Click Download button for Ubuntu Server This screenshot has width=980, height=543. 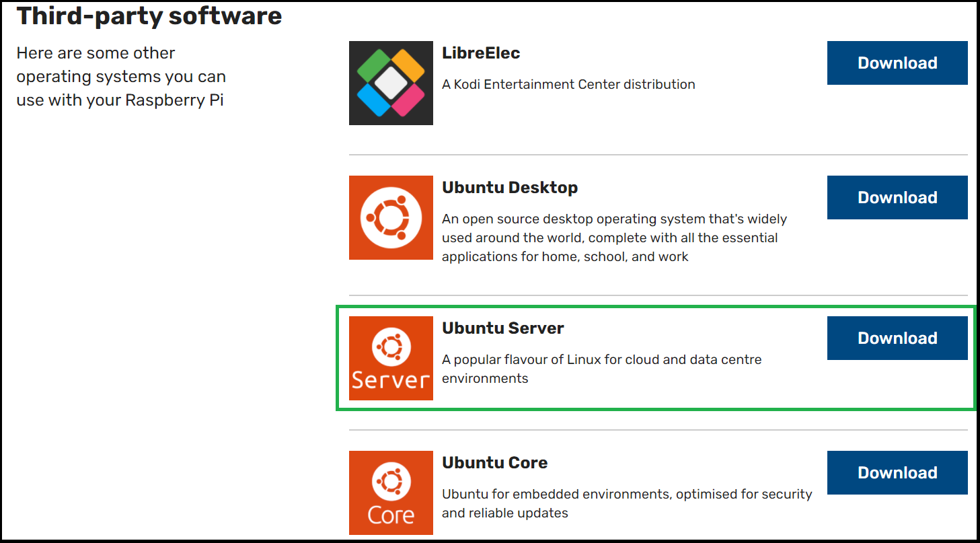[897, 338]
